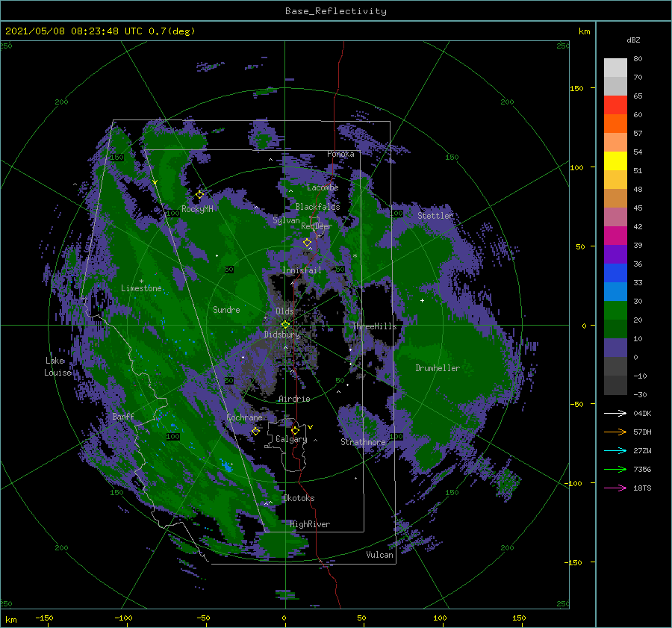
Task: Click the yellow diamond marker by RockyMH
Action: pyautogui.click(x=199, y=195)
